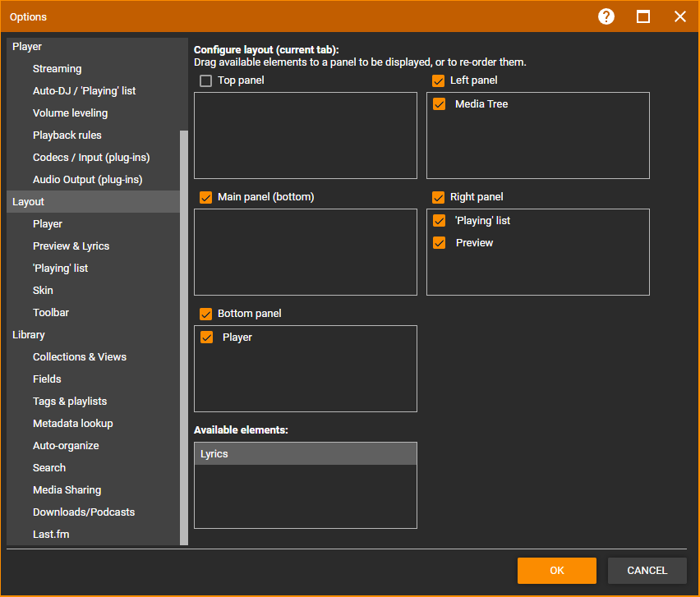Open Streaming settings page
The width and height of the screenshot is (700, 597).
(x=94, y=69)
